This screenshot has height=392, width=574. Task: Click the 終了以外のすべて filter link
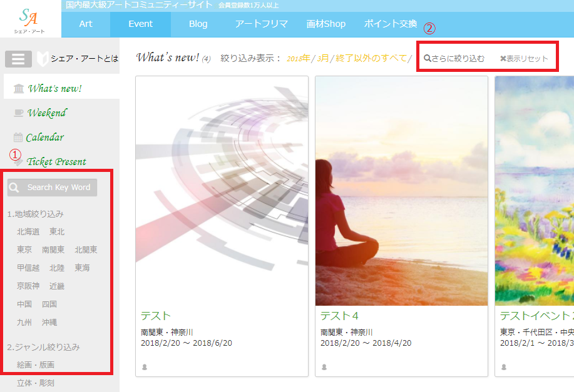point(371,59)
